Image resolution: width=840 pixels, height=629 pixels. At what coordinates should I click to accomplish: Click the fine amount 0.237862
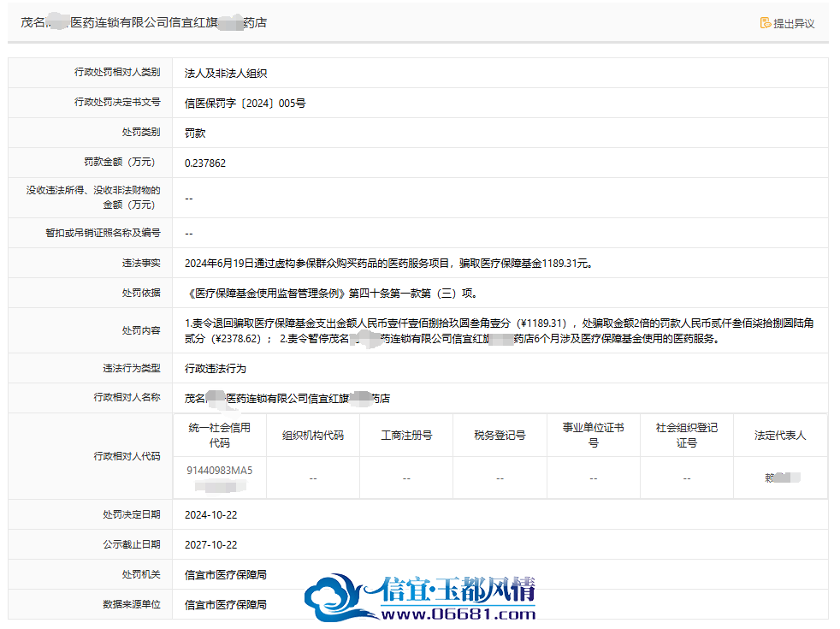205,163
